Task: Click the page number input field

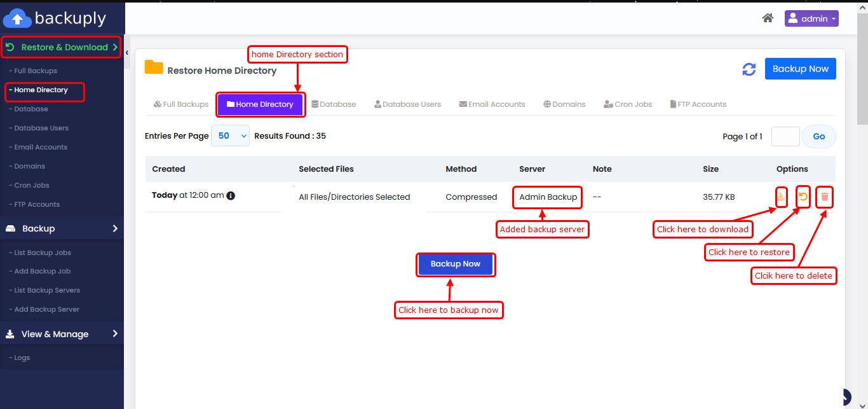Action: coord(785,136)
